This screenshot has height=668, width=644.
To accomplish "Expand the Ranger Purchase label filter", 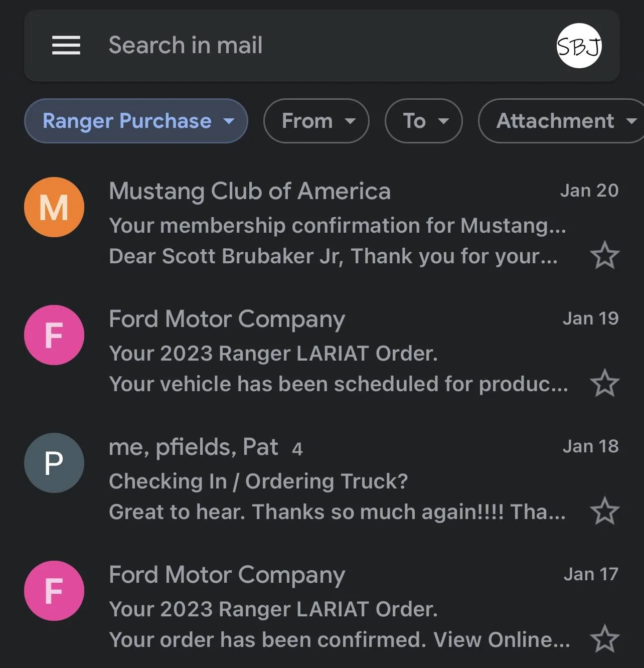I will click(136, 121).
